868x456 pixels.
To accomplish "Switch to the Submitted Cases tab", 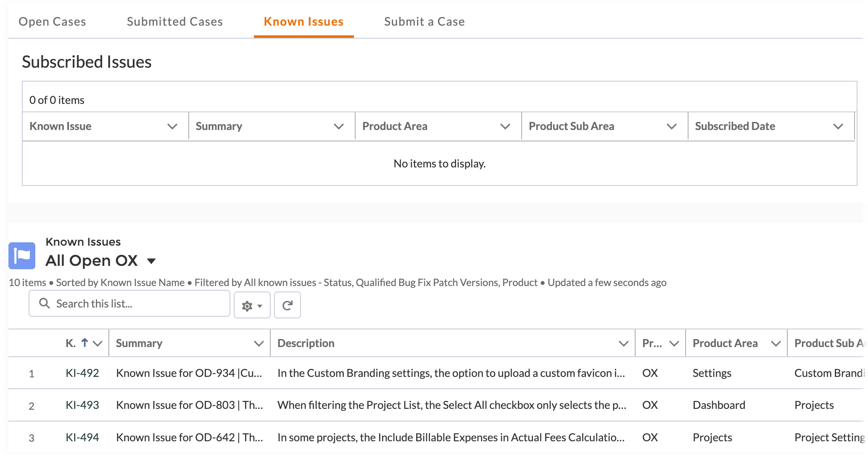I will tap(175, 21).
